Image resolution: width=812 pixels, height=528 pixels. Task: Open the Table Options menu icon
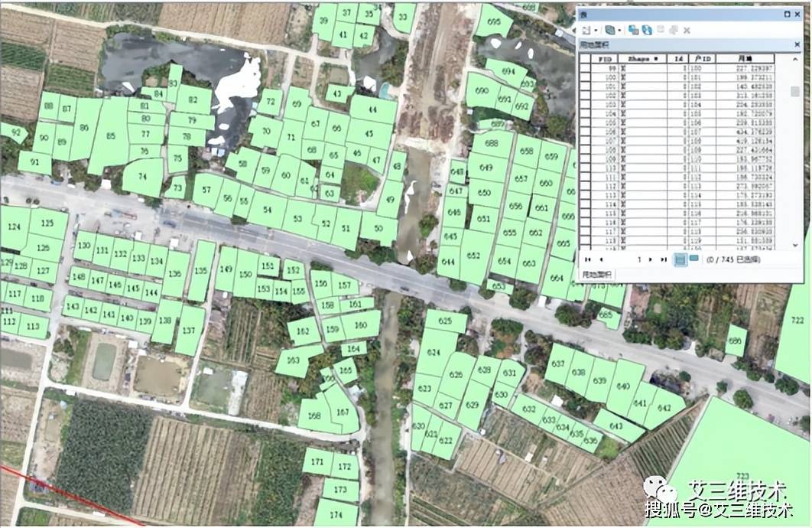(x=586, y=30)
